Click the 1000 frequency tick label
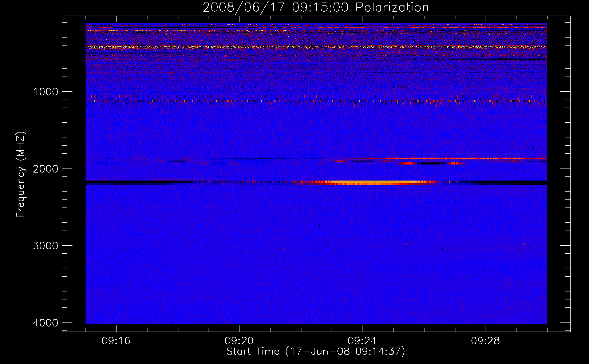The image size is (589, 364). (46, 91)
